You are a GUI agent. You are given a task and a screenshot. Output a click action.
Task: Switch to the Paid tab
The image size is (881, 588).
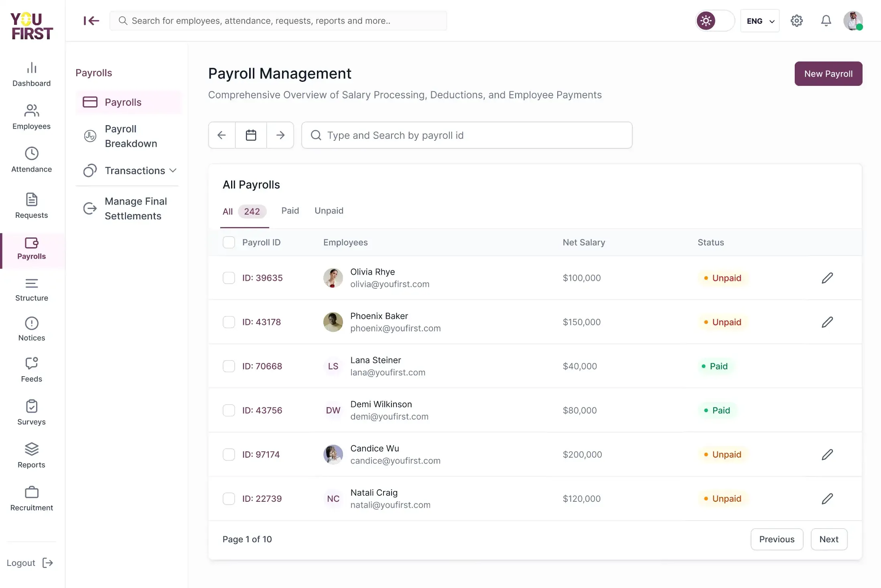[290, 211]
